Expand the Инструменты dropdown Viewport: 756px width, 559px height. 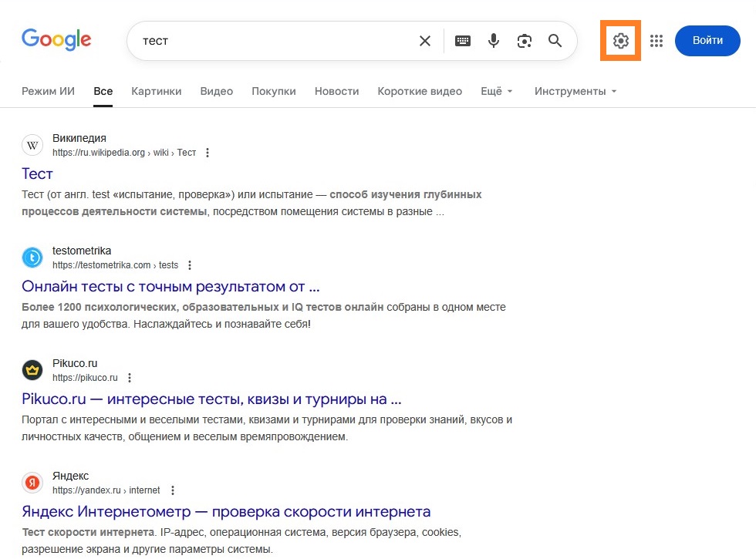(x=575, y=91)
